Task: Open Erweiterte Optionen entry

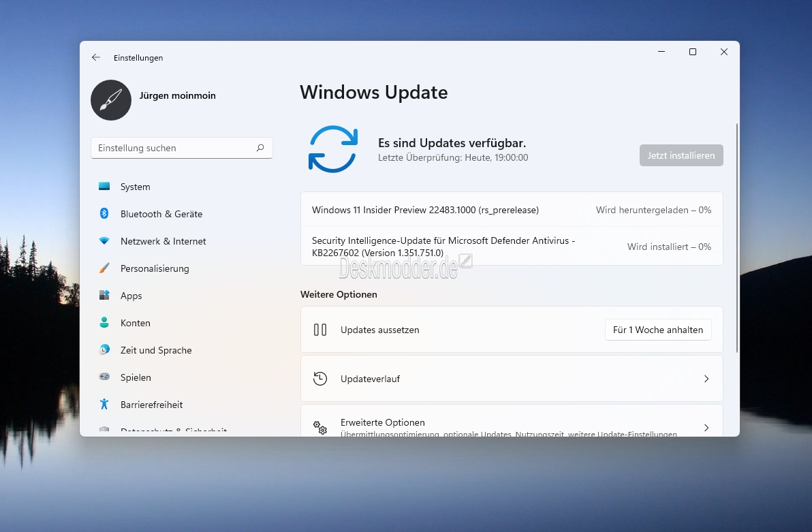Action: [512, 420]
